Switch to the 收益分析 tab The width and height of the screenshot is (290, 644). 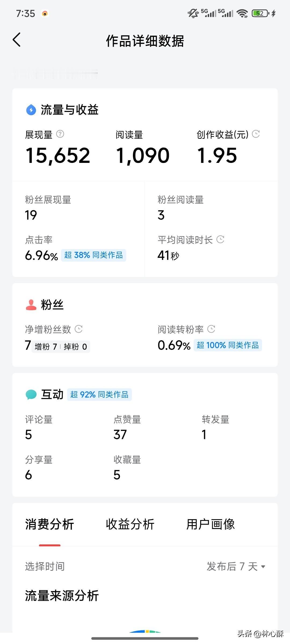click(130, 524)
